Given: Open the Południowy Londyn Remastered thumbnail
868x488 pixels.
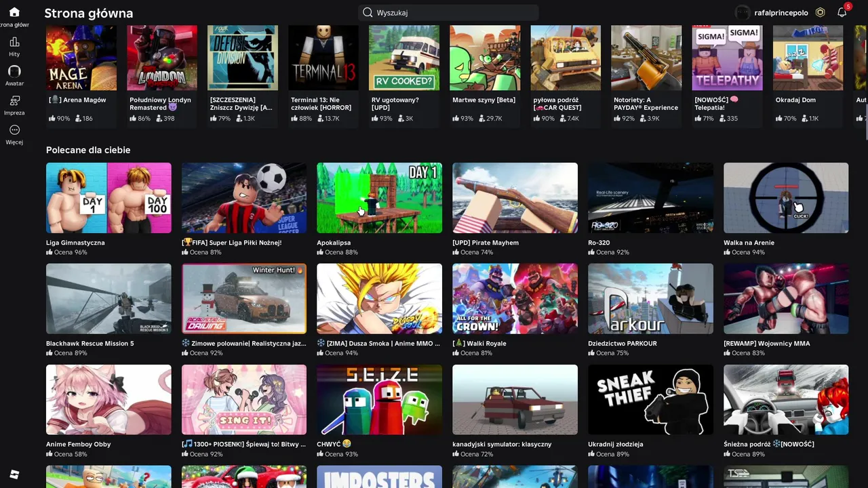Looking at the screenshot, I should tap(162, 58).
